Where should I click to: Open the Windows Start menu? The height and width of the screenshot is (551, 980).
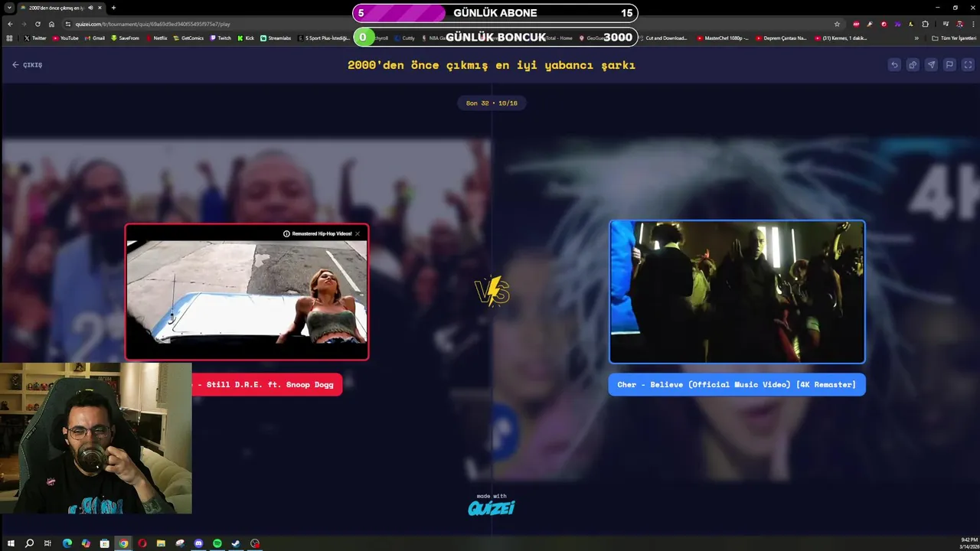[x=11, y=543]
